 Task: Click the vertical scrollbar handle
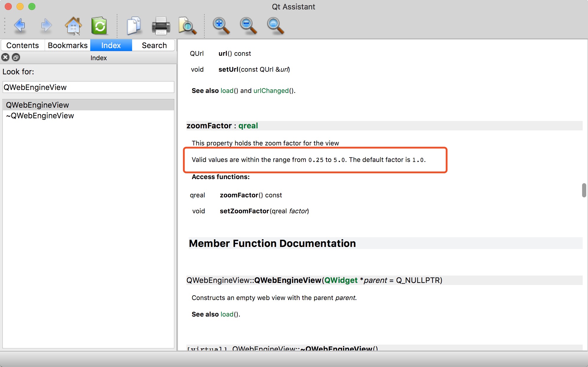(584, 190)
